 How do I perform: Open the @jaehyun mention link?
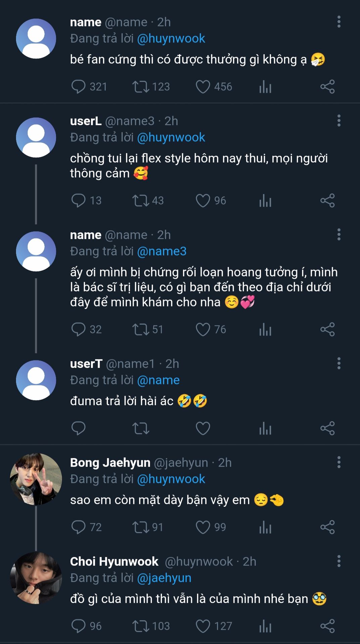[164, 578]
